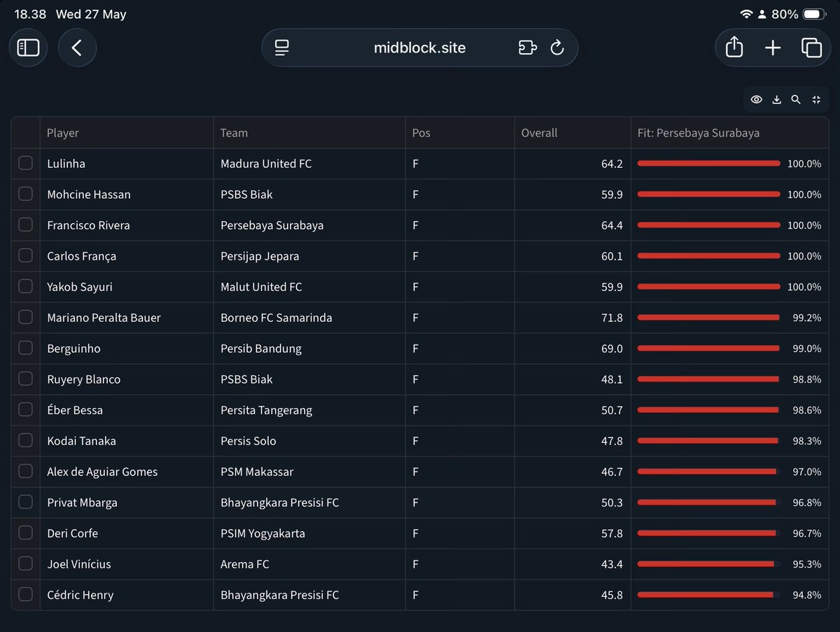Click Joel Vinícius's 95.3% fit bar
The height and width of the screenshot is (632, 840).
click(708, 563)
